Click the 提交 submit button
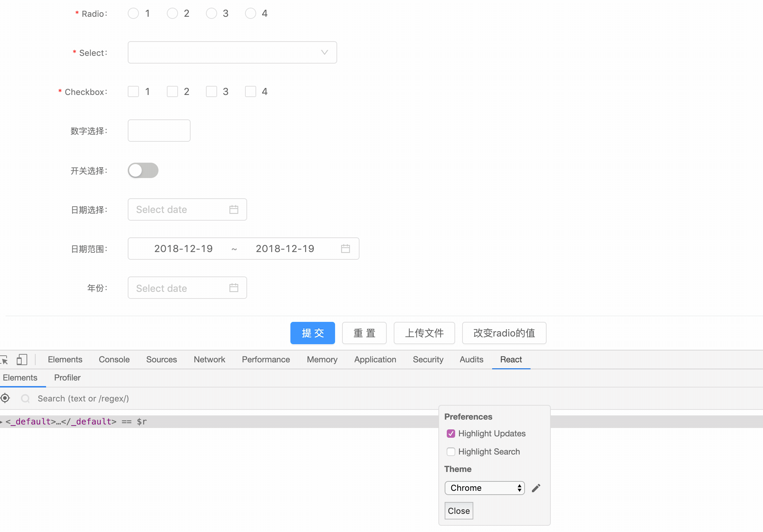The image size is (763, 532). (312, 333)
